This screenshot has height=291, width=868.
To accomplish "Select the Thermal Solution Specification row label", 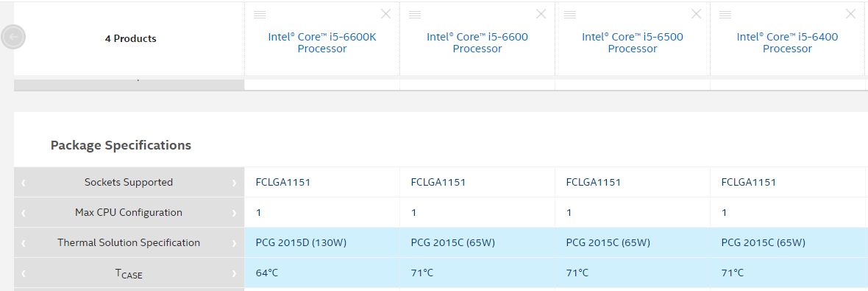I will 129,243.
